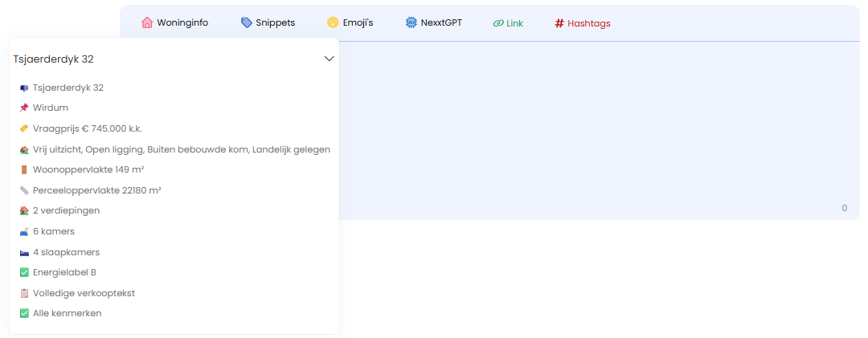Click inside the empty text editor area
The width and height of the screenshot is (868, 338).
point(595,128)
